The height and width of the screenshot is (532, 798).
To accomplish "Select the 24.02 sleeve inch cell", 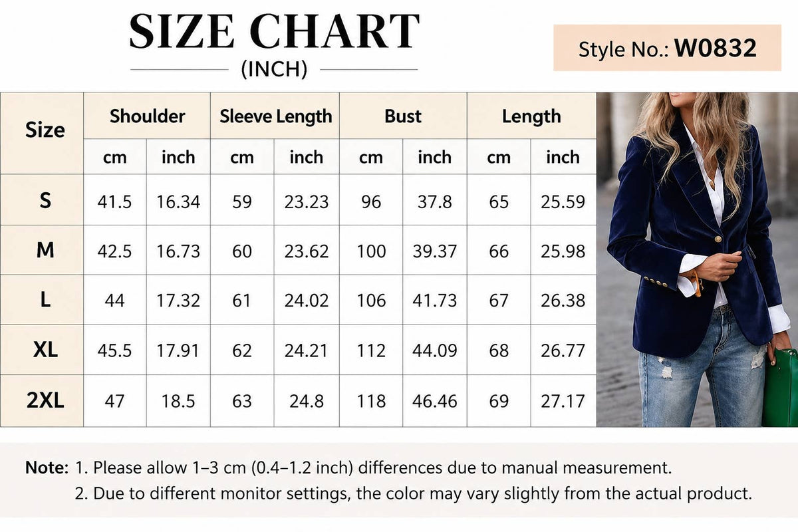I will pos(307,301).
